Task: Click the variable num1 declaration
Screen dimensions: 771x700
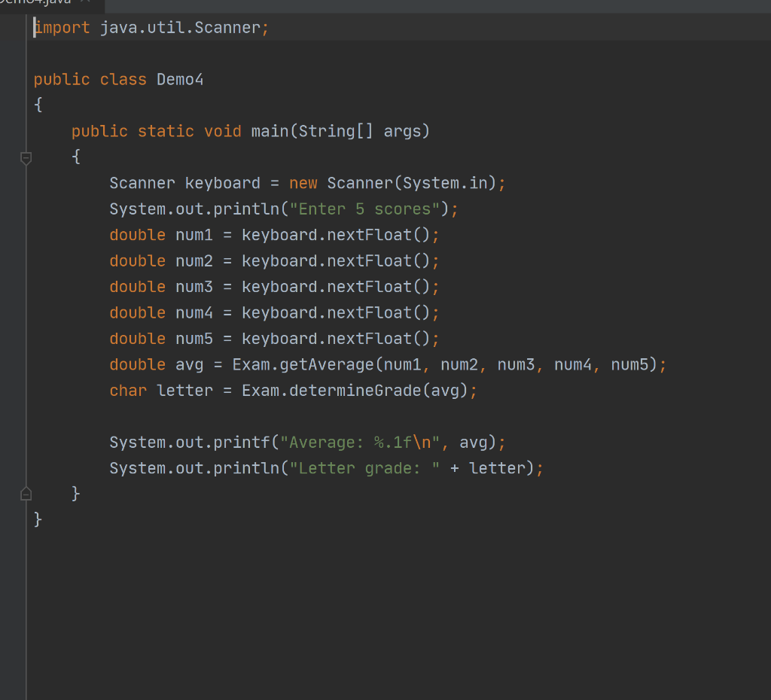Action: [194, 234]
